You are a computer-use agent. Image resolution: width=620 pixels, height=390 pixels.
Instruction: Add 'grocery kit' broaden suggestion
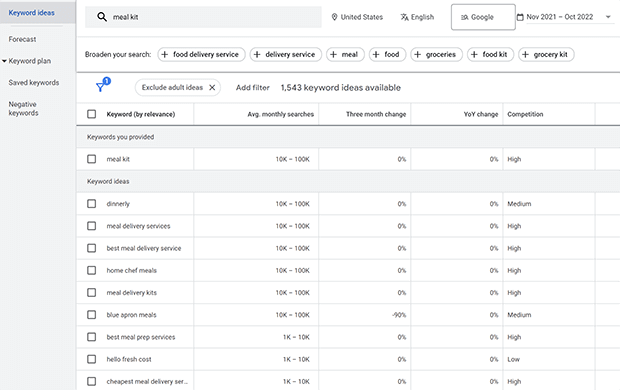click(546, 55)
